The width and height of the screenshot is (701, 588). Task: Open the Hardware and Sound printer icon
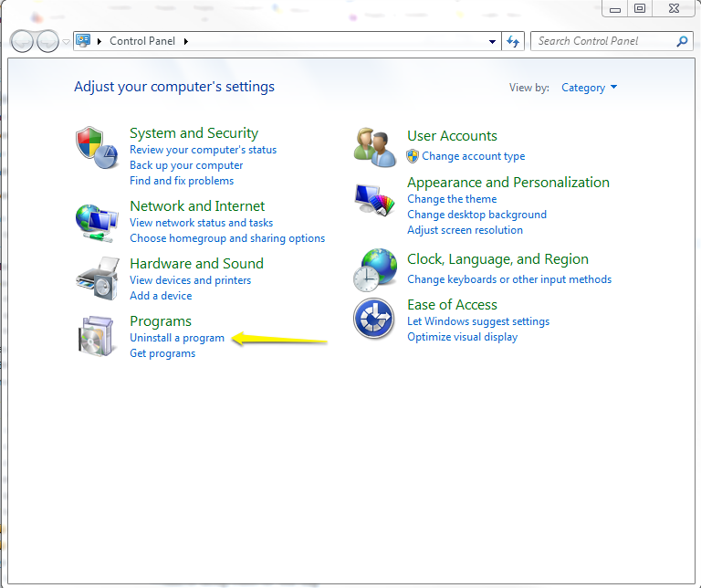tap(98, 278)
